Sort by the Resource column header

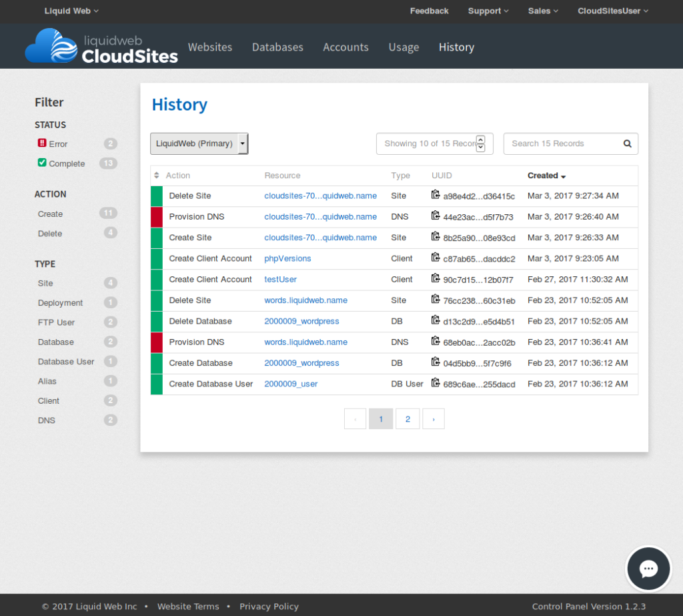[282, 176]
